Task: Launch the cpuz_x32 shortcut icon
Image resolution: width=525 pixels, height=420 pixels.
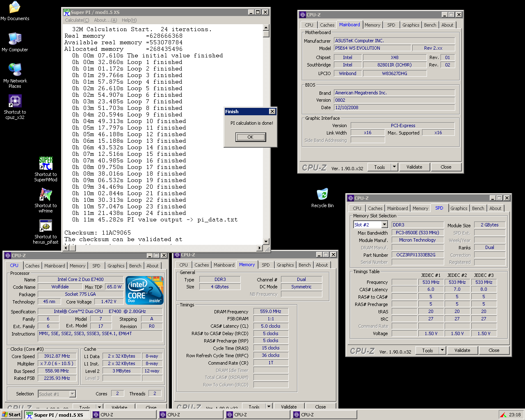Action: [x=15, y=107]
